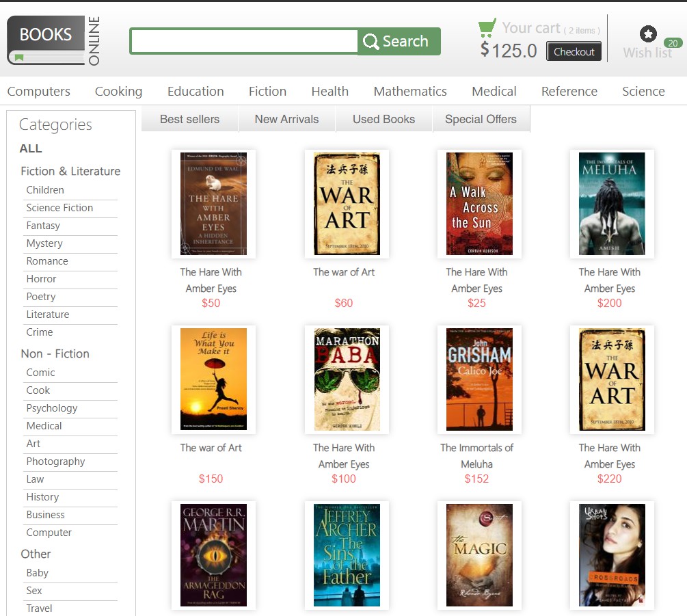The image size is (687, 616).
Task: Open the Grisham Calico Joe cover
Action: point(479,379)
